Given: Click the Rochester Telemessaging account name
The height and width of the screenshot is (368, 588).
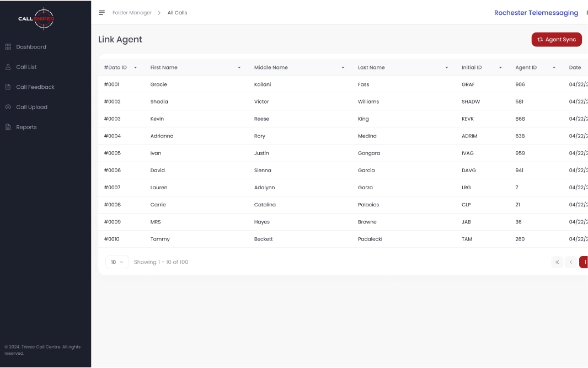Looking at the screenshot, I should coord(536,13).
